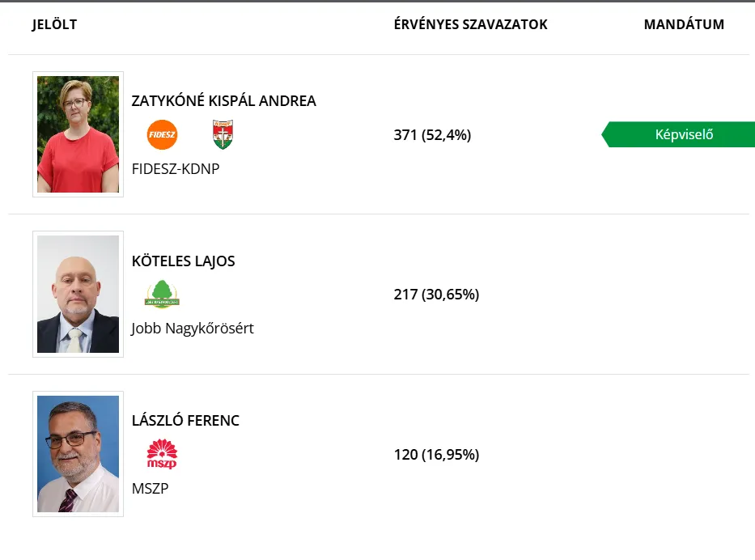Click the Jobb Nagykőrösért organization label

coord(193,329)
